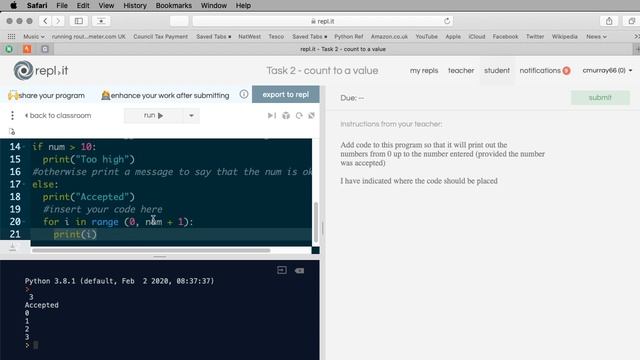Image resolution: width=640 pixels, height=360 pixels.
Task: Click share your program
Action: [x=46, y=95]
